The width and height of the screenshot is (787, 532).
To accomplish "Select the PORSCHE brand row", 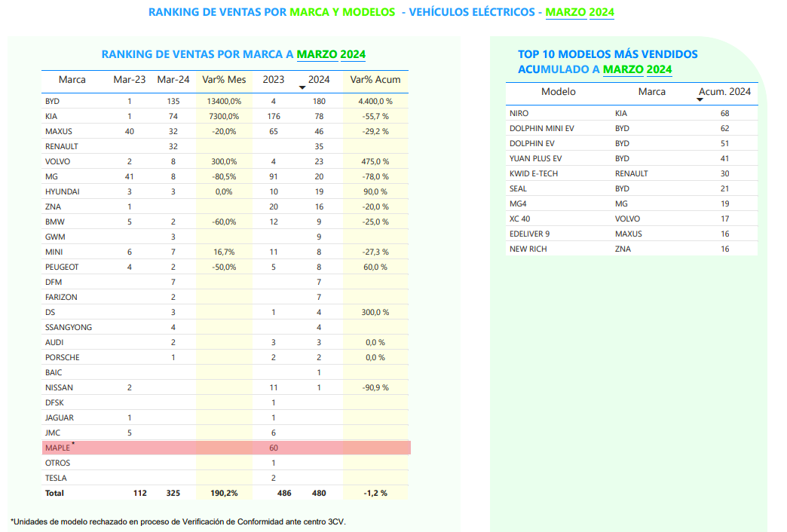I will (225, 357).
